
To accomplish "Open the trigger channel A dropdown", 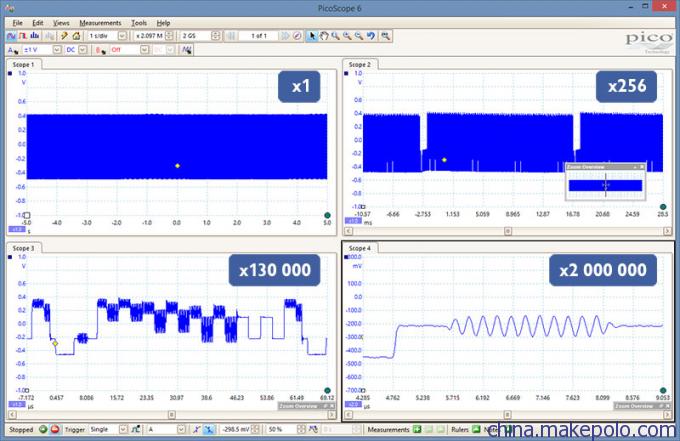I will pos(181,429).
